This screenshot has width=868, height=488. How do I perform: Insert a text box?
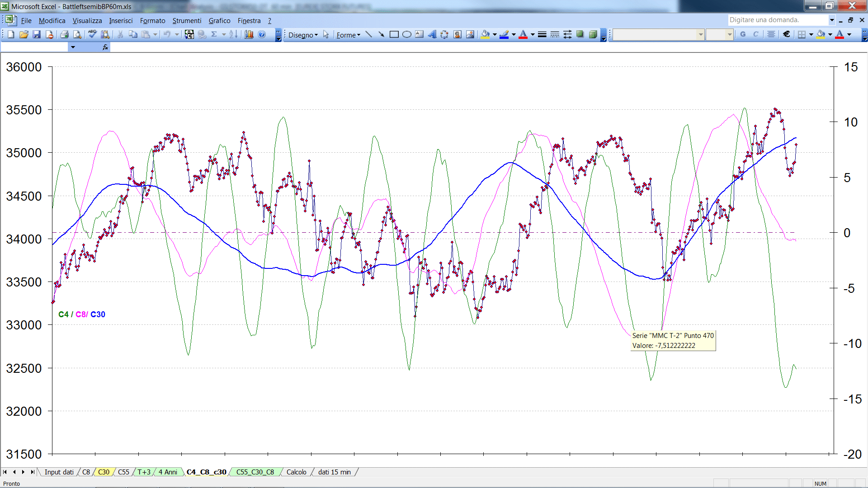point(420,34)
